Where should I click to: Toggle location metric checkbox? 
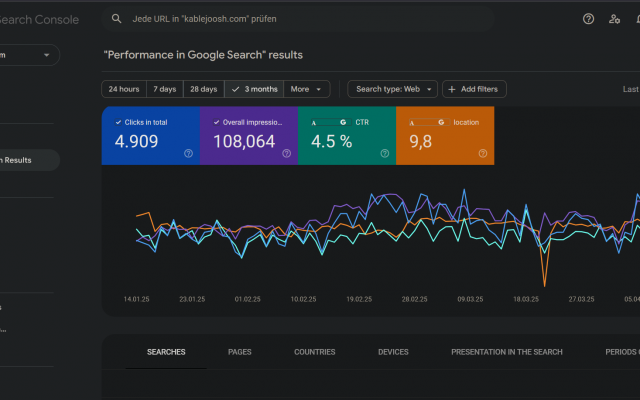[429, 122]
